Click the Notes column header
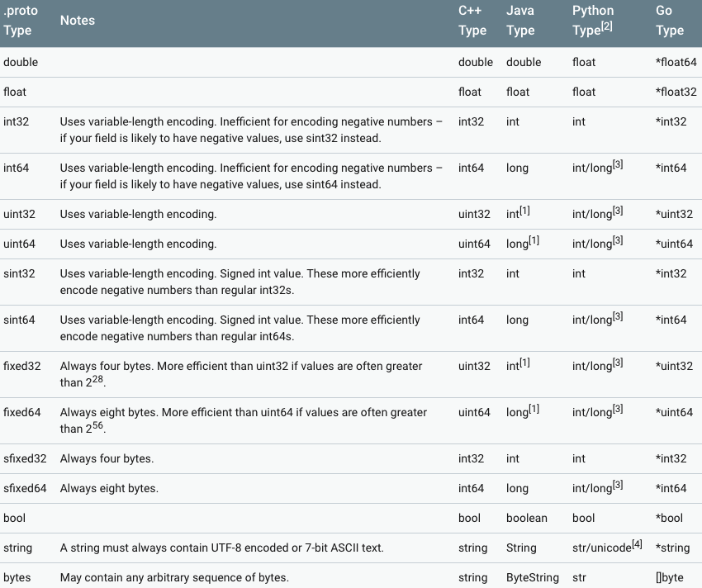 coord(78,21)
